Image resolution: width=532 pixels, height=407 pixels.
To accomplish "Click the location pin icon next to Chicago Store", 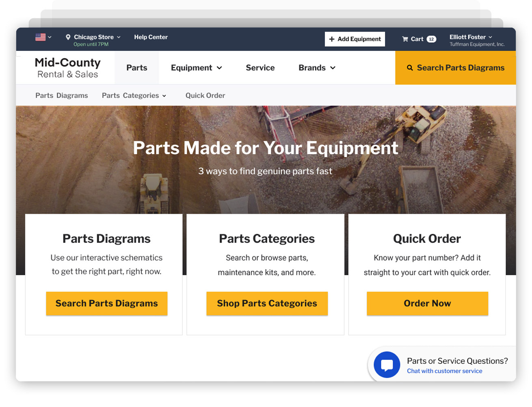I will point(68,37).
